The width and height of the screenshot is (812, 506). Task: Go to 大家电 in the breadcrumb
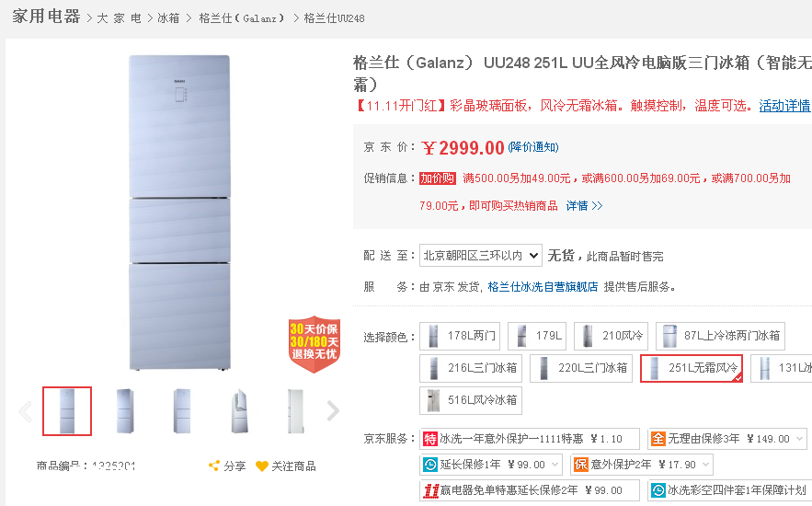pos(120,18)
